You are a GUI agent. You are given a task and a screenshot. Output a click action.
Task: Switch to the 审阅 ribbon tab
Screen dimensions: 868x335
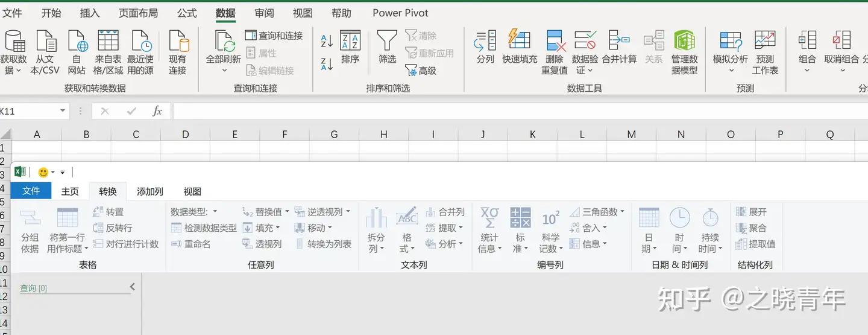point(264,13)
